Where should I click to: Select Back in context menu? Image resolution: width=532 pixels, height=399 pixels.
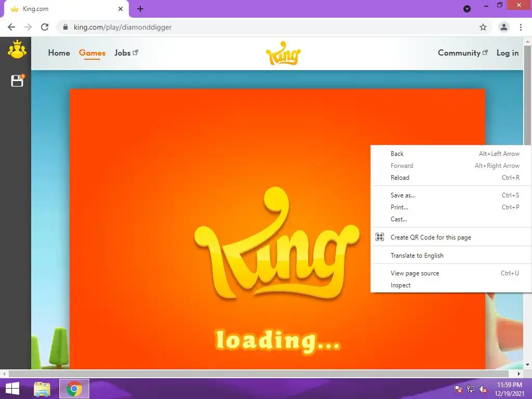point(451,154)
